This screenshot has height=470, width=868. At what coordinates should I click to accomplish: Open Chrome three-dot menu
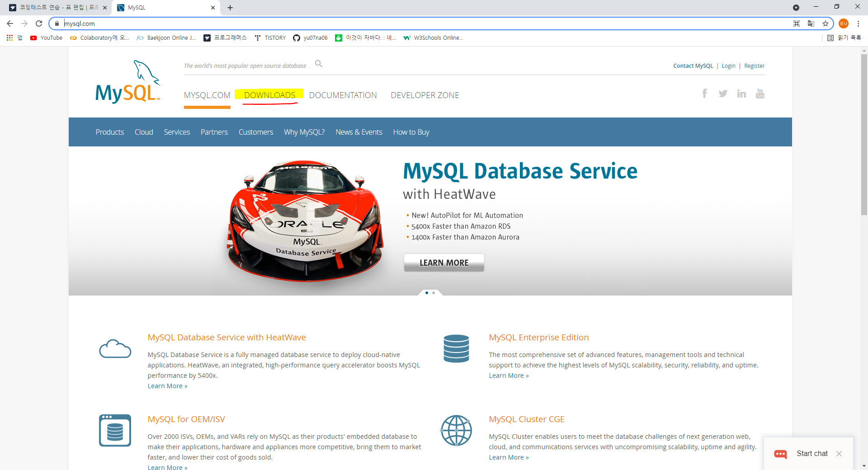tap(858, 23)
